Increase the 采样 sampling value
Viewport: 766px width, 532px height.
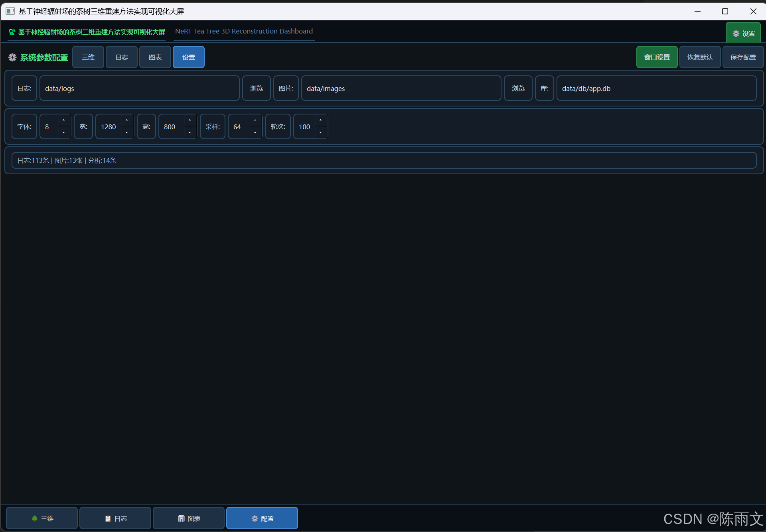(x=255, y=120)
